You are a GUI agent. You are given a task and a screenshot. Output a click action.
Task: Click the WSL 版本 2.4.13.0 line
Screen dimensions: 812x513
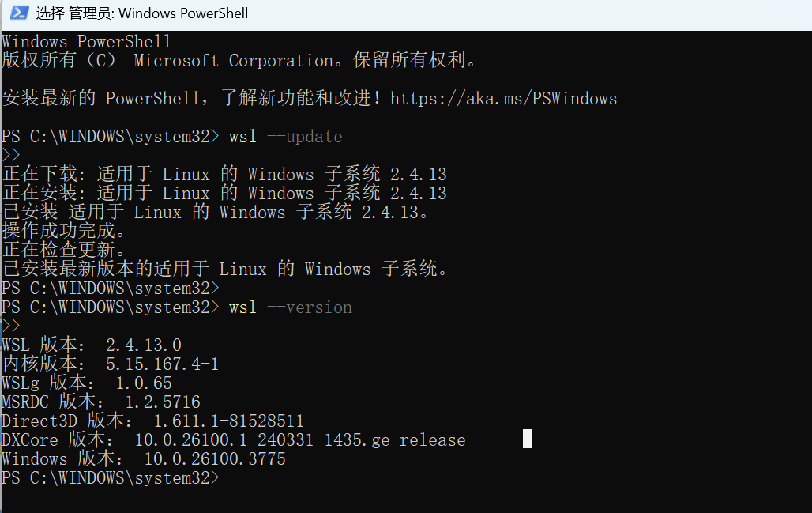click(92, 345)
